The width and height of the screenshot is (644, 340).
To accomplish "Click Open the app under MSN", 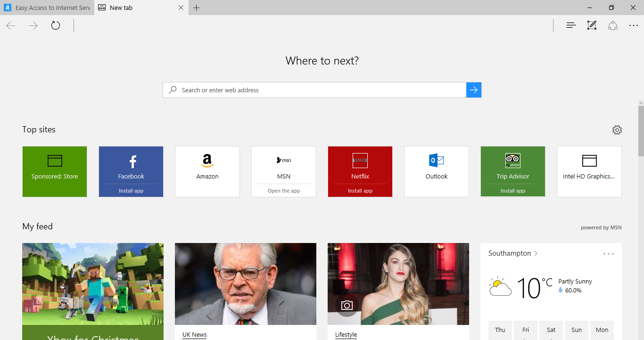I will 284,191.
